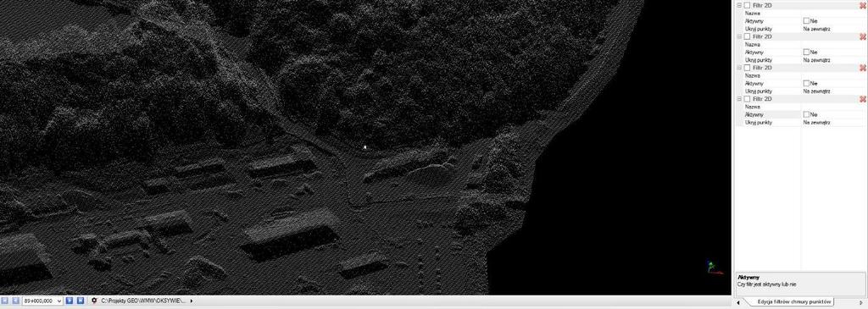The image size is (868, 309).
Task: Click the fourth 'Filtr 2D' header label
Action: pos(763,99)
